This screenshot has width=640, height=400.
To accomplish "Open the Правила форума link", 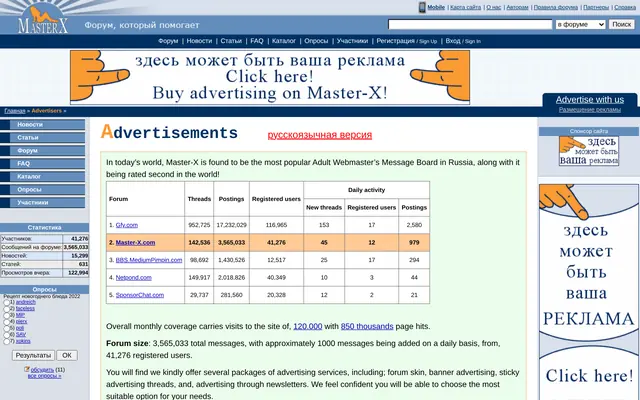I will [x=556, y=7].
